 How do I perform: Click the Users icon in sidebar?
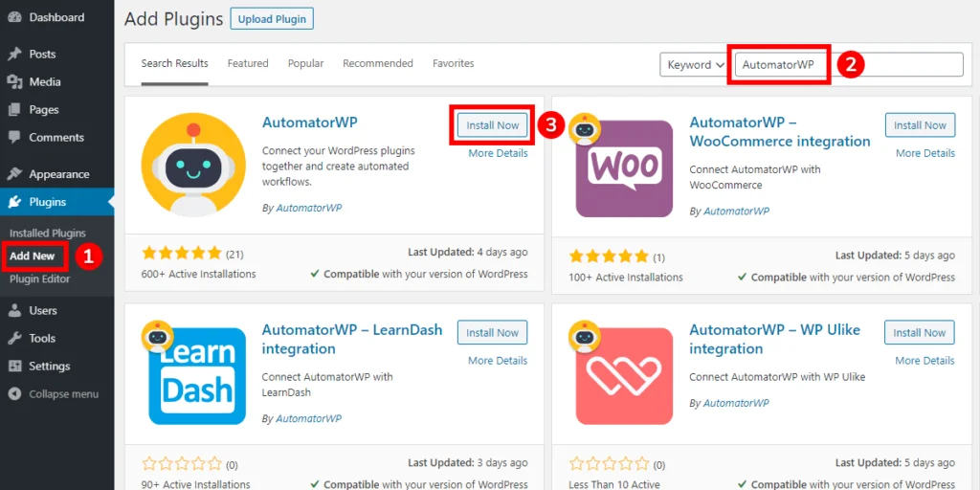[x=14, y=311]
